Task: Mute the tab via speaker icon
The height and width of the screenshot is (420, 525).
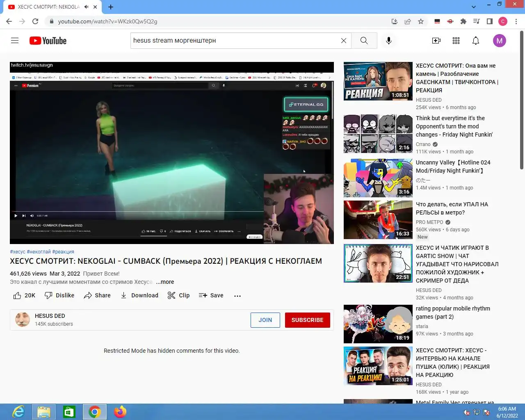Action: coord(86,7)
